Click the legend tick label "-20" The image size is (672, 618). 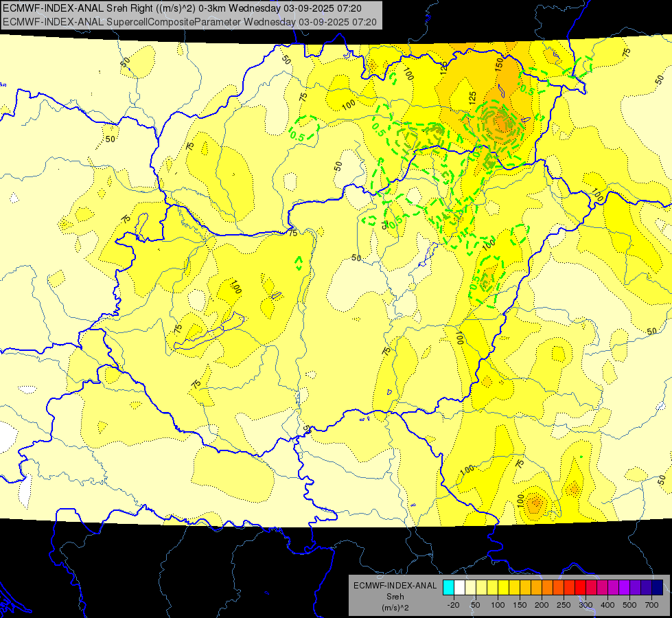coord(454,605)
